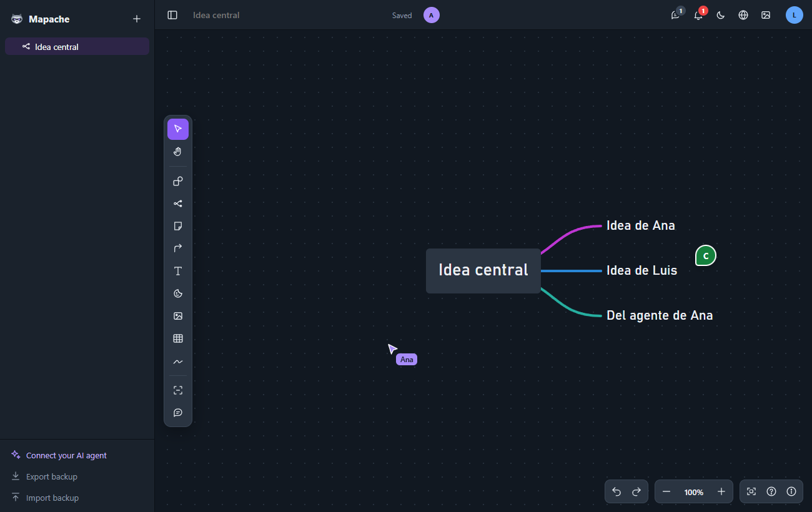Choose the image tool in left toolbar

(178, 316)
